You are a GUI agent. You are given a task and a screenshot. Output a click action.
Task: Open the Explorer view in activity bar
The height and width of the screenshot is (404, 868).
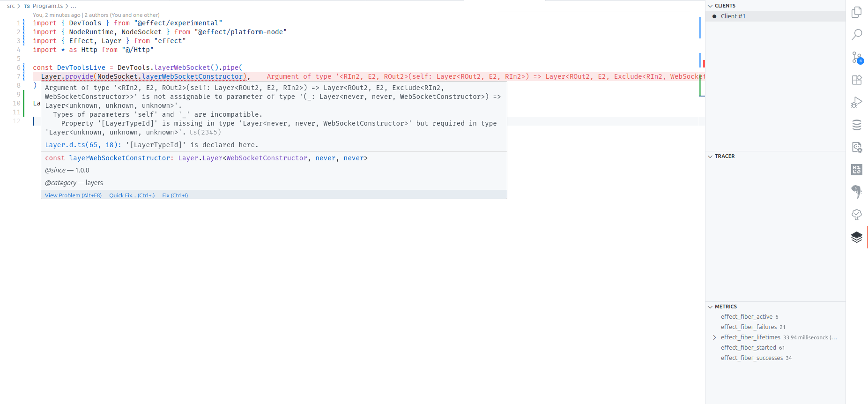pyautogui.click(x=857, y=12)
